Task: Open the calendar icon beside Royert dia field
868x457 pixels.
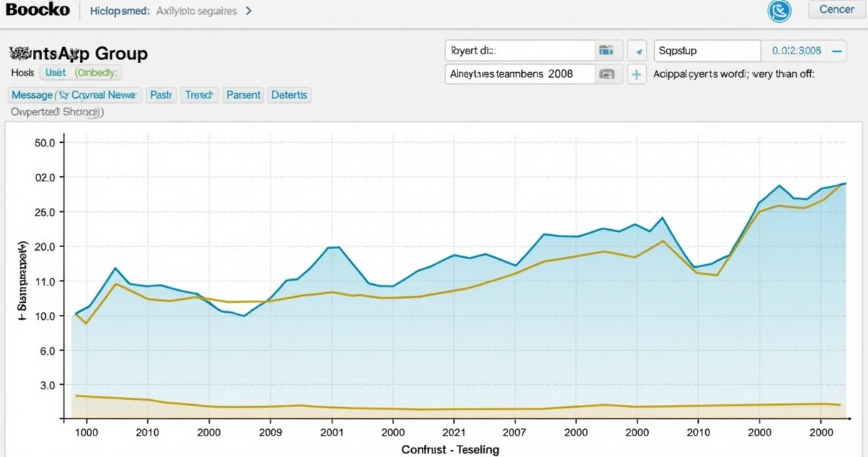Action: tap(606, 51)
